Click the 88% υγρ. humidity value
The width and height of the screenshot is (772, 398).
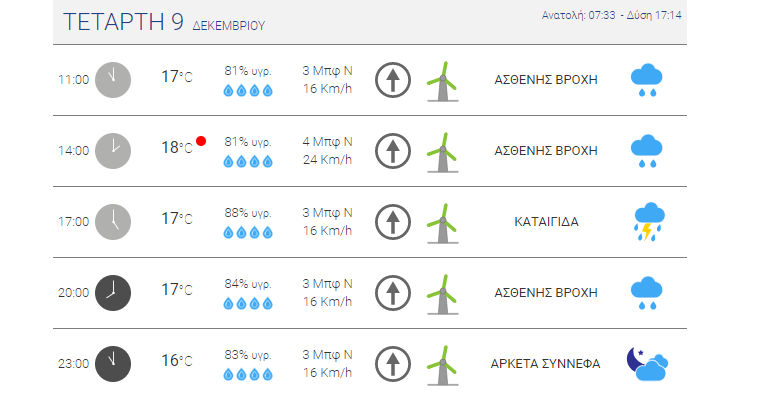pos(248,213)
